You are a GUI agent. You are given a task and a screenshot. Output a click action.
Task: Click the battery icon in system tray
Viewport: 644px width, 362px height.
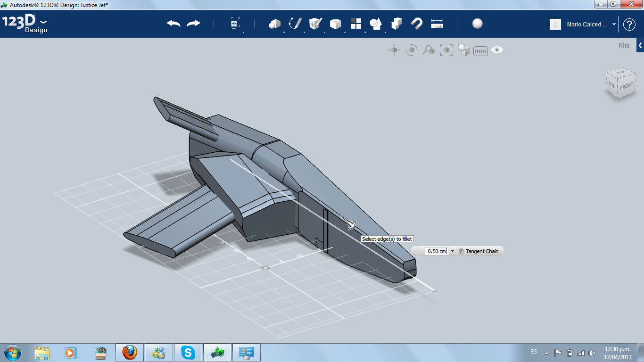pos(570,353)
